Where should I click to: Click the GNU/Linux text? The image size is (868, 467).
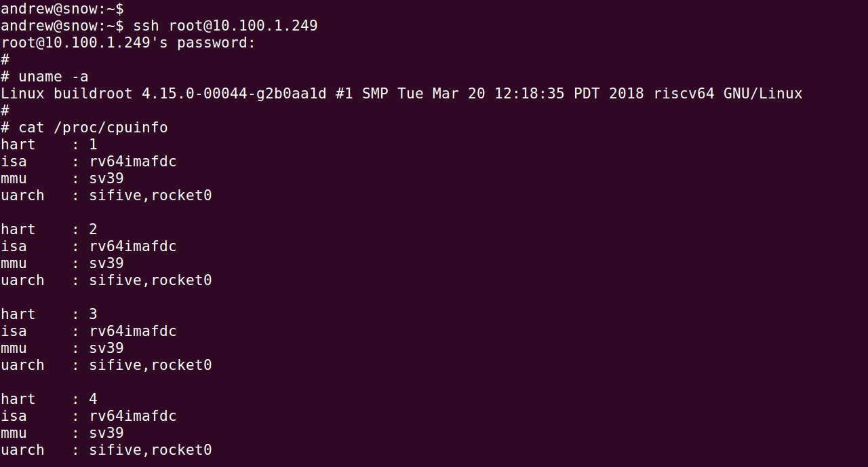pyautogui.click(x=763, y=94)
